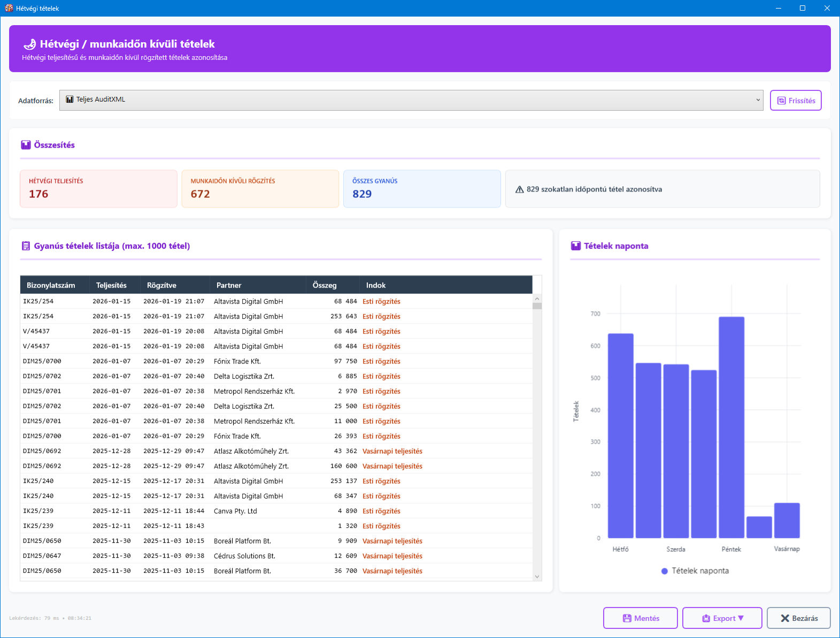
Task: Expand the Export dropdown menu
Action: [x=722, y=618]
